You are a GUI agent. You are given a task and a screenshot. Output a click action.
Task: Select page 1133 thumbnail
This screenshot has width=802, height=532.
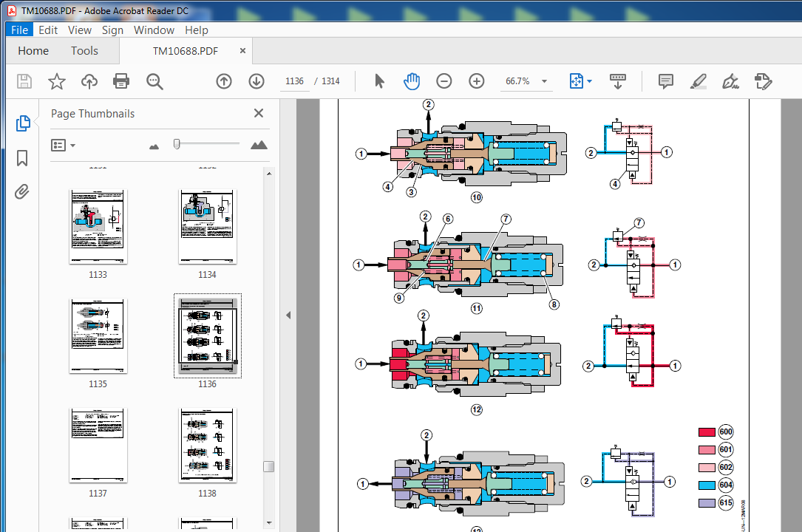click(x=98, y=227)
